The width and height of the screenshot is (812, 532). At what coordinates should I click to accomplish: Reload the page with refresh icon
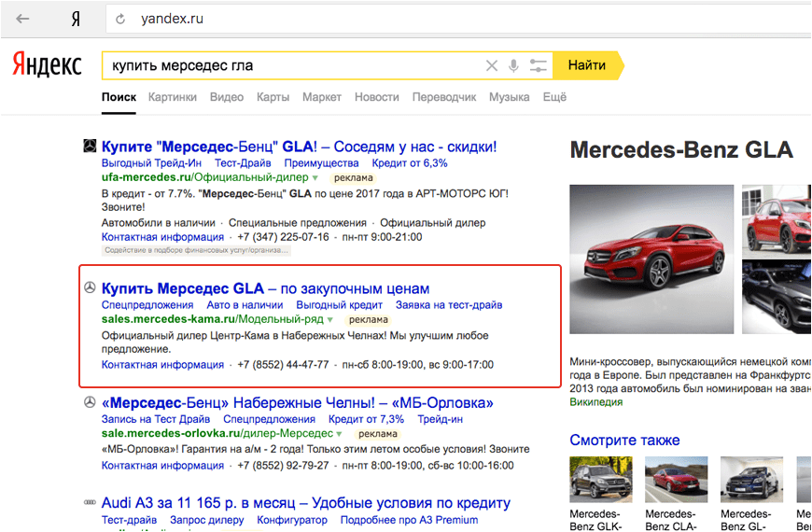(x=120, y=19)
